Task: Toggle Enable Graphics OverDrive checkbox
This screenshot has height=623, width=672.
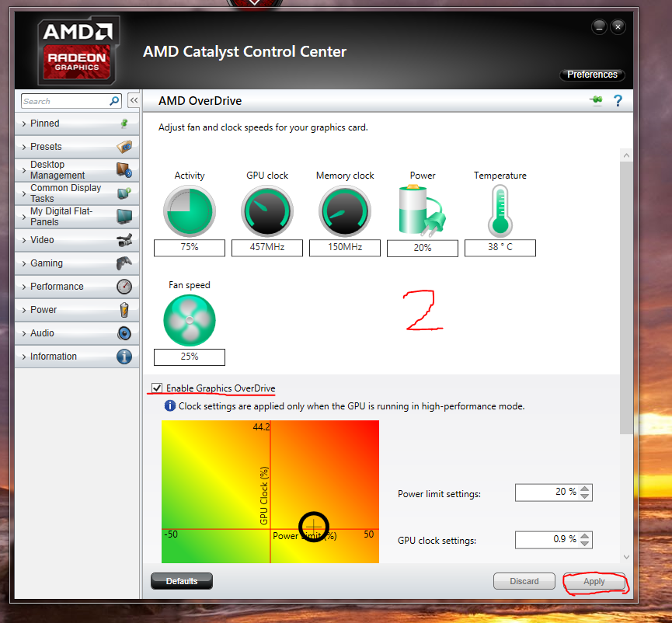Action: pos(157,388)
